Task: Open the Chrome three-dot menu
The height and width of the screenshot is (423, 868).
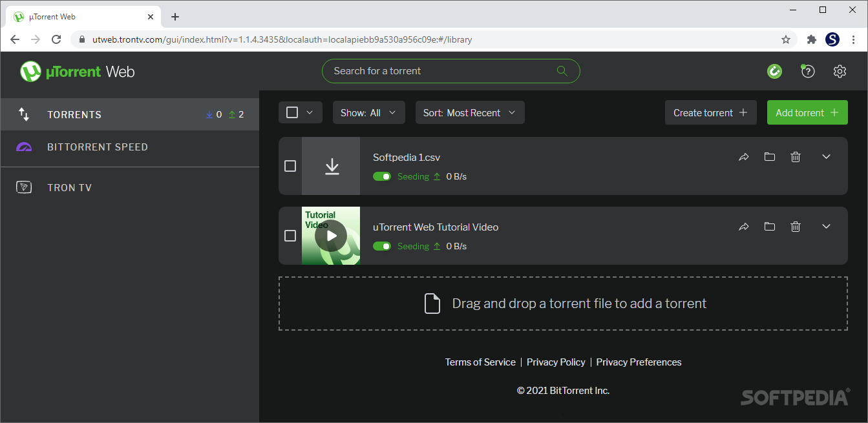Action: [854, 39]
